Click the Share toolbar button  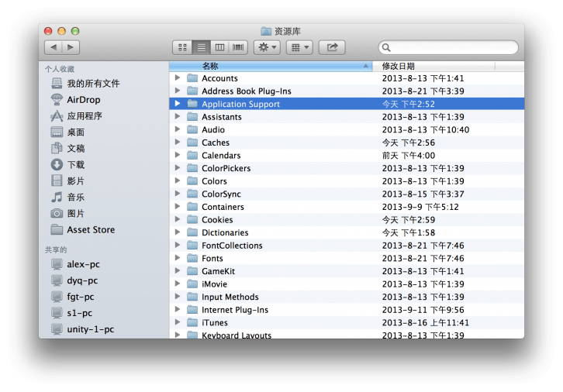(x=332, y=47)
